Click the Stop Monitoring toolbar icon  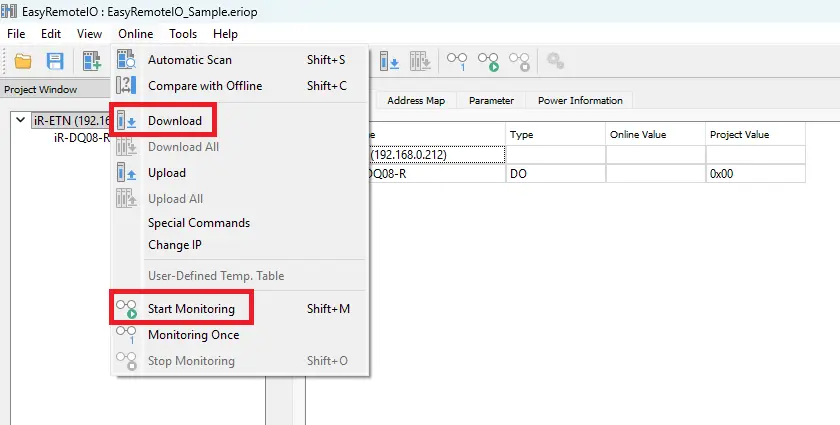[519, 61]
